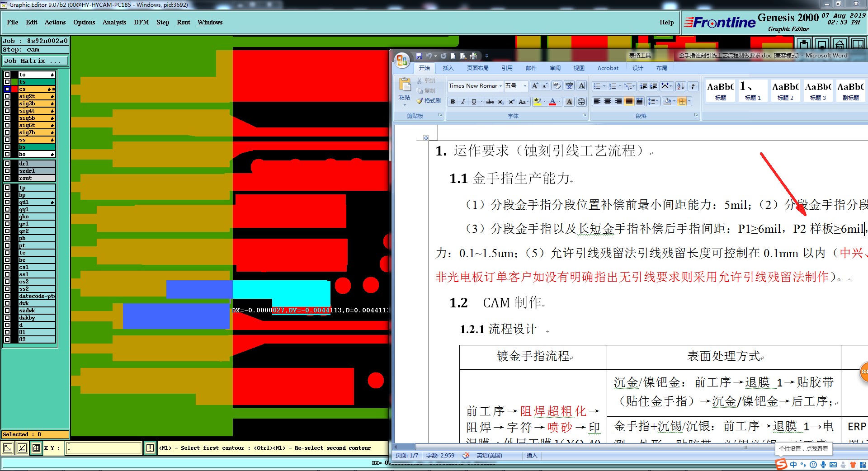
Task: Toggle the 'to' layer checkbox
Action: coord(7,75)
